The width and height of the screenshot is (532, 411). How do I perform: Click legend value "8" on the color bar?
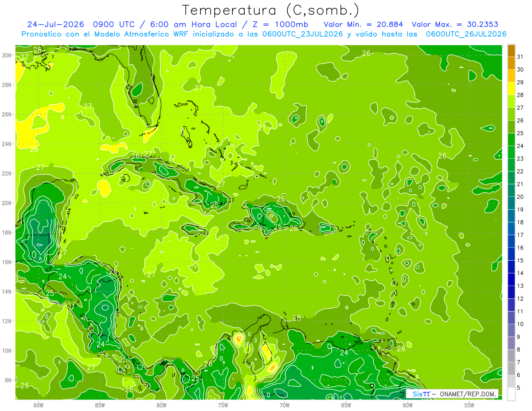click(519, 350)
